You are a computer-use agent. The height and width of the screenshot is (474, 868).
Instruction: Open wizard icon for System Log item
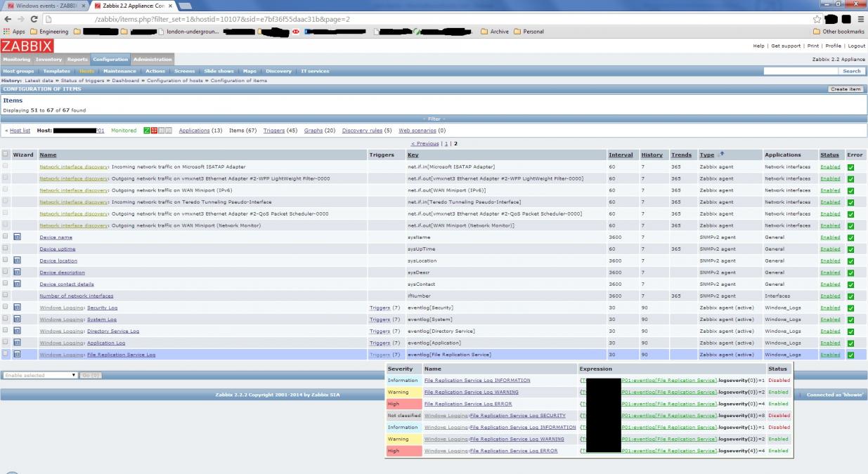coord(17,319)
